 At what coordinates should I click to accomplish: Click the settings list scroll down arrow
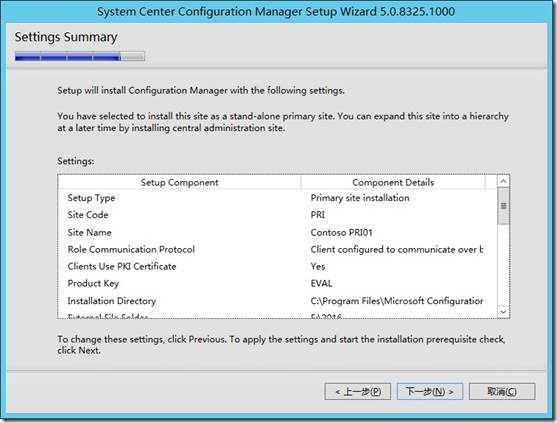pos(503,312)
